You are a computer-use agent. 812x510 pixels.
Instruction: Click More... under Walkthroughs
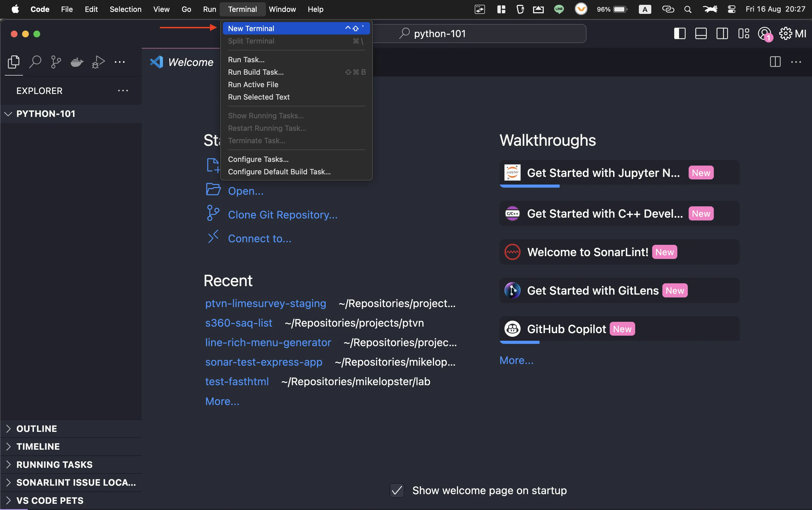pos(517,360)
